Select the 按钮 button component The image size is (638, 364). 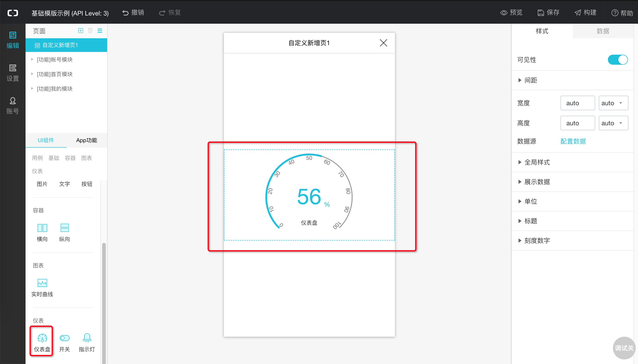87,184
